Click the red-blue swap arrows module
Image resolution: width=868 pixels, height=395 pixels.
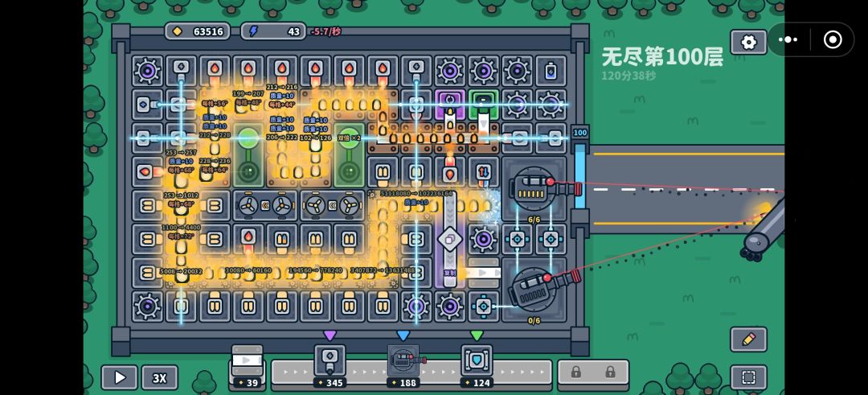point(483,171)
